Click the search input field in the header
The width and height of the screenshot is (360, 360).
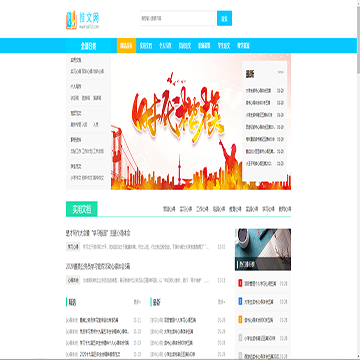(x=178, y=18)
